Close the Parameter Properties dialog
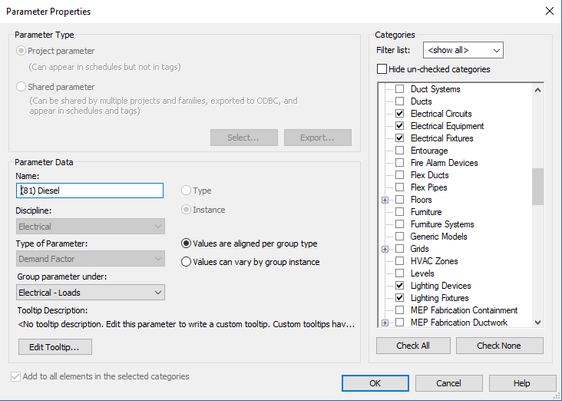Image resolution: width=562 pixels, height=401 pixels. pyautogui.click(x=549, y=11)
